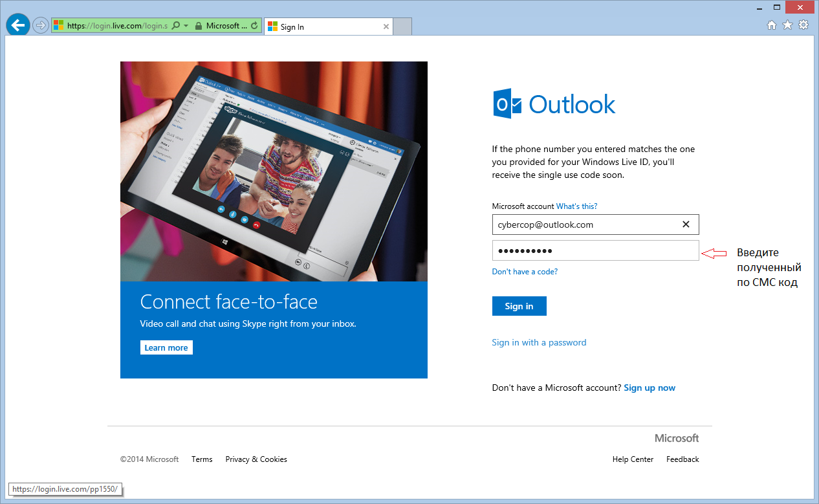Image resolution: width=819 pixels, height=504 pixels.
Task: Click the browser Forward arrow button
Action: point(41,26)
